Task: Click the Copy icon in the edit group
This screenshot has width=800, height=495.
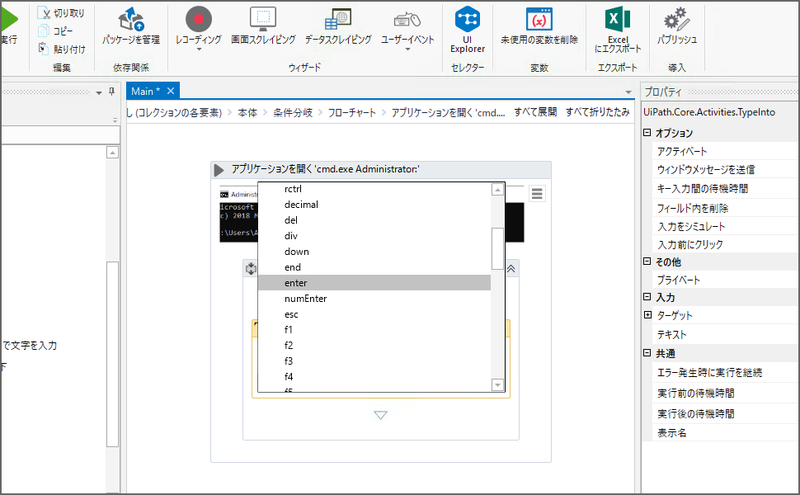Action: [x=44, y=31]
